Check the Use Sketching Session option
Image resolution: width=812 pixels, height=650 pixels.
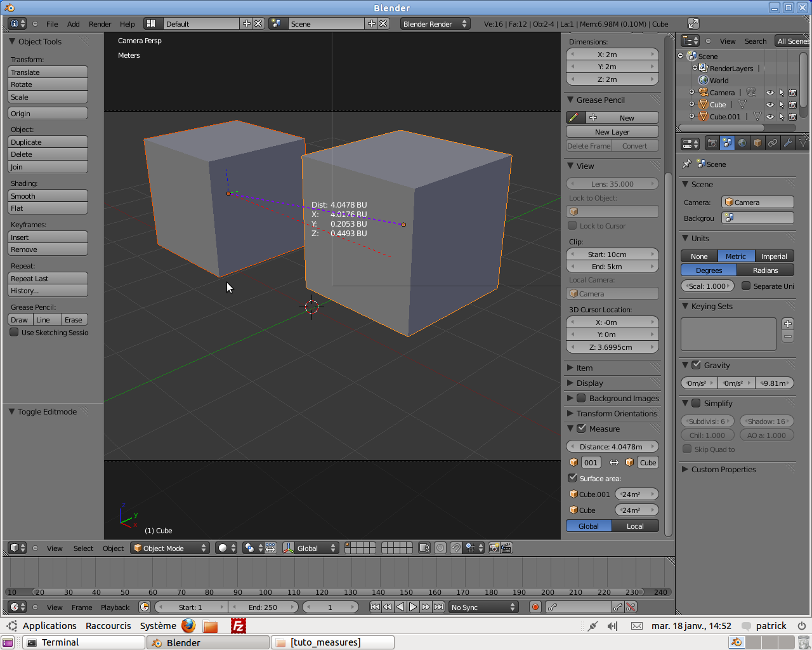coord(13,332)
